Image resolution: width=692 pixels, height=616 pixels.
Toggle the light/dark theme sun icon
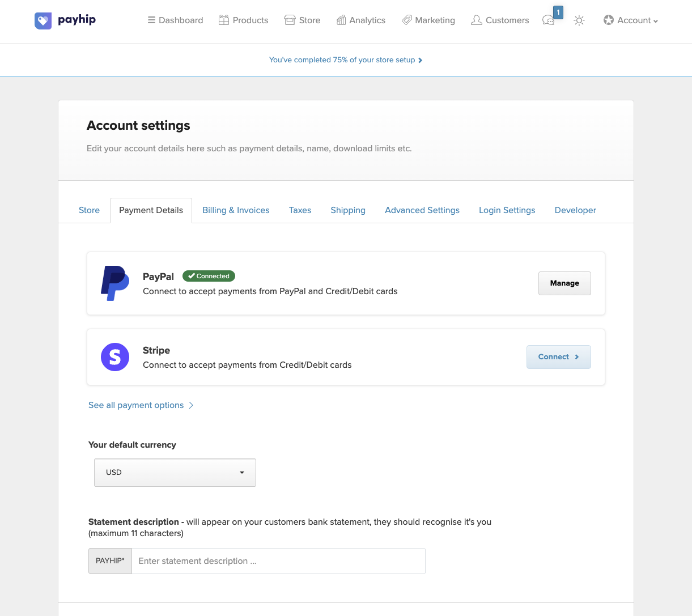click(579, 20)
